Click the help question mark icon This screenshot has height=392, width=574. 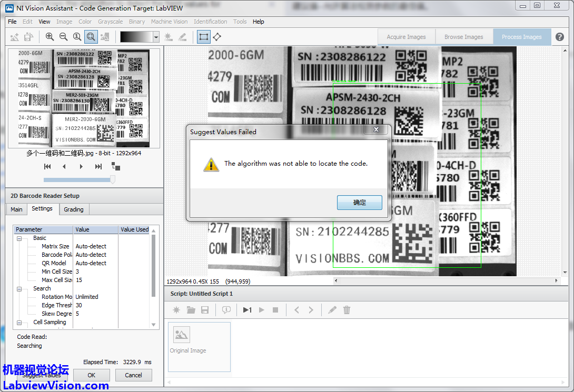(560, 37)
